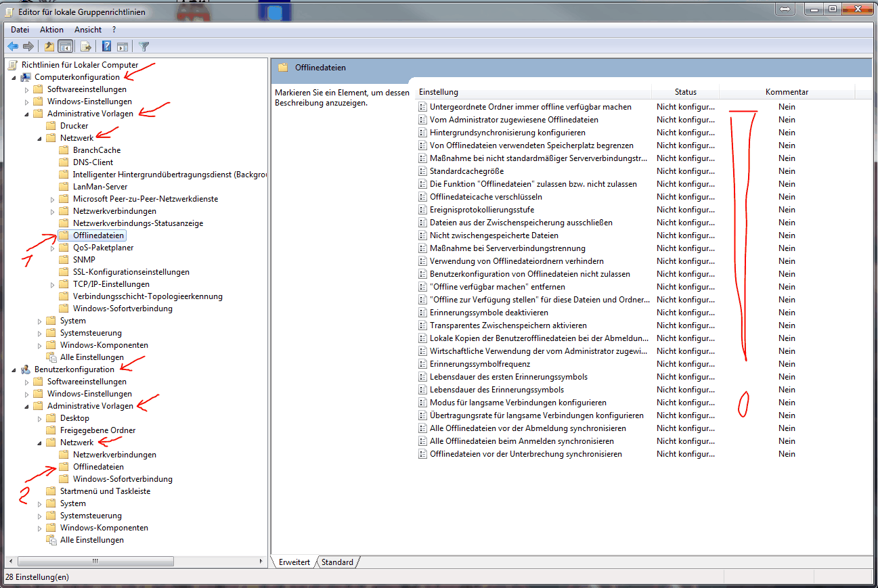878x588 pixels.
Task: Open the Ansicht menu
Action: 88,30
